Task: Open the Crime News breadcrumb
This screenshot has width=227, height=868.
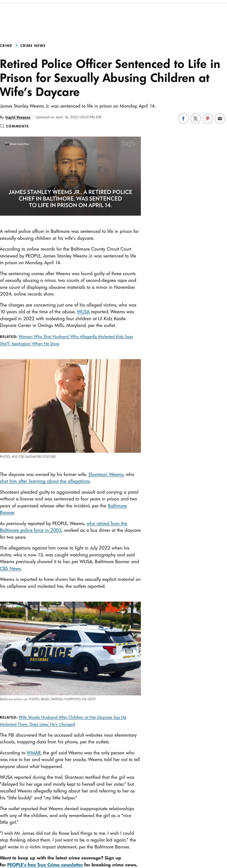Action: [33, 46]
